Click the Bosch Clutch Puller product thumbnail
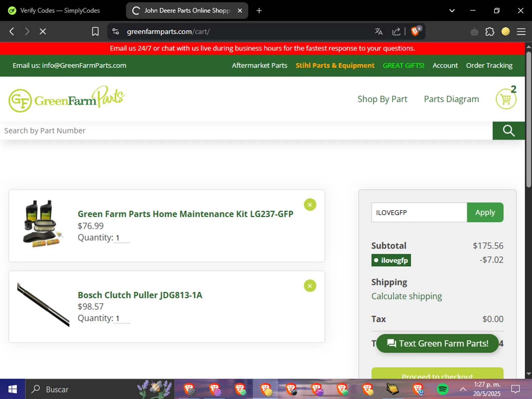This screenshot has height=399, width=532. click(x=43, y=305)
